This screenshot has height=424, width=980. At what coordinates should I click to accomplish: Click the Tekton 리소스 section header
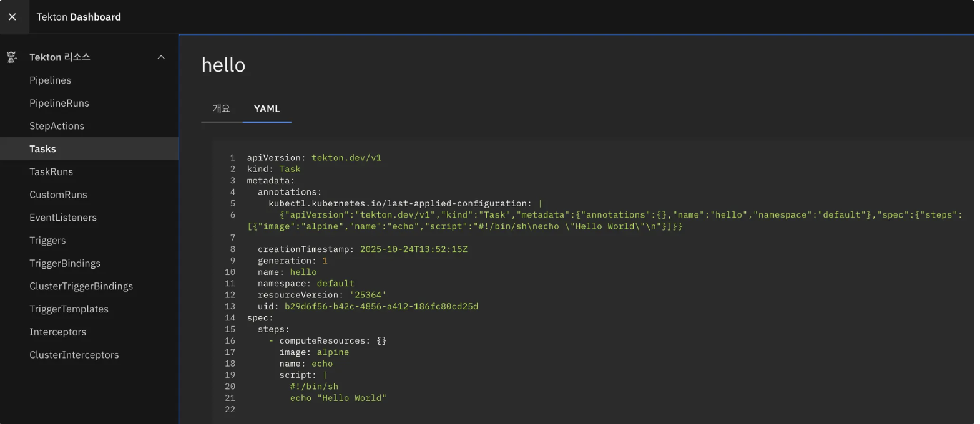point(89,57)
